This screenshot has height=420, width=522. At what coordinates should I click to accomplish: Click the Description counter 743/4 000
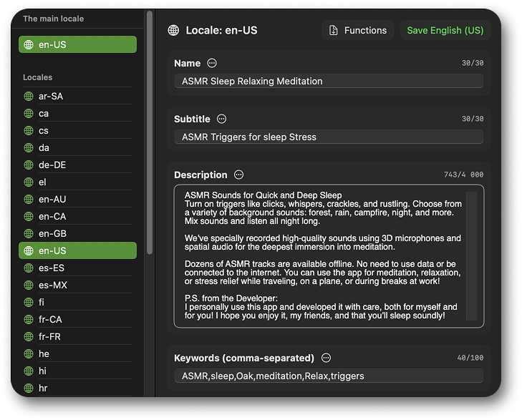[463, 175]
